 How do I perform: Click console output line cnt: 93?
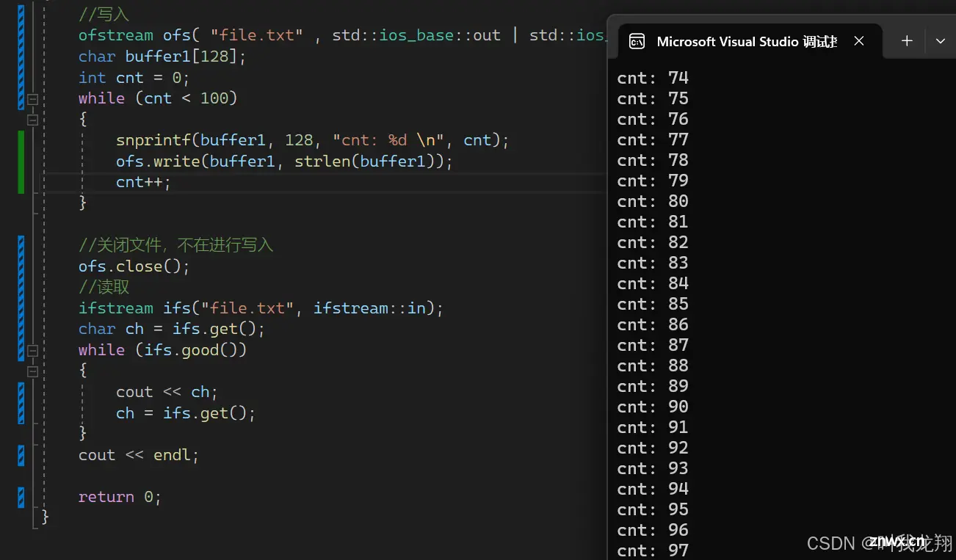point(653,468)
